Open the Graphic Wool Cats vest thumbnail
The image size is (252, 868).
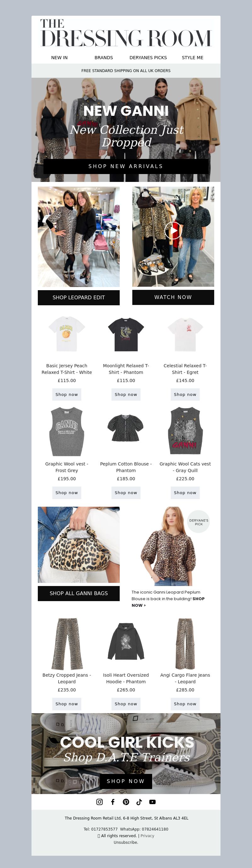[x=185, y=431]
